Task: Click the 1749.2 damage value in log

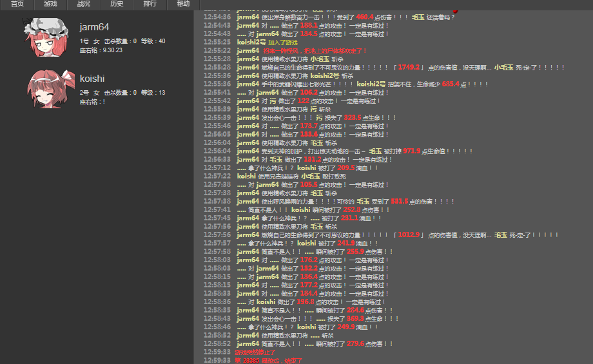Action: (x=409, y=67)
